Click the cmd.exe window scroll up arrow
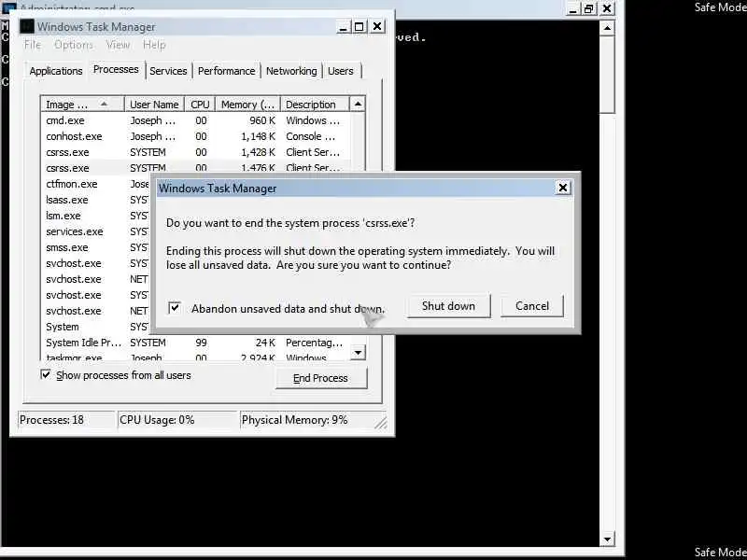Viewport: 747px width, 560px height. [x=607, y=28]
